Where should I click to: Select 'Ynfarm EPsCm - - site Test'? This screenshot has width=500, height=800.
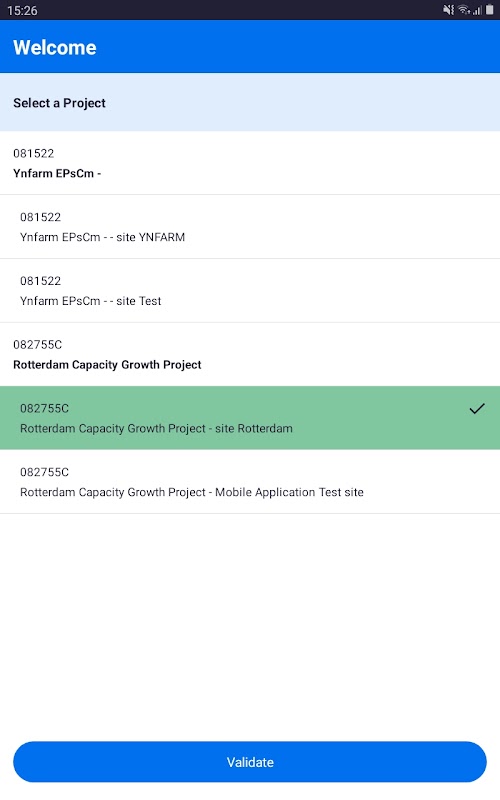[x=250, y=290]
